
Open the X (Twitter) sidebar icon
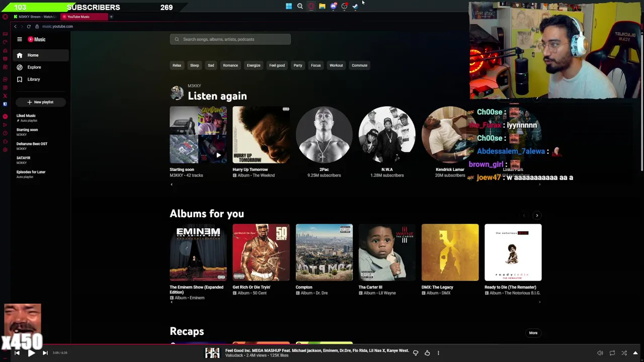[5, 96]
